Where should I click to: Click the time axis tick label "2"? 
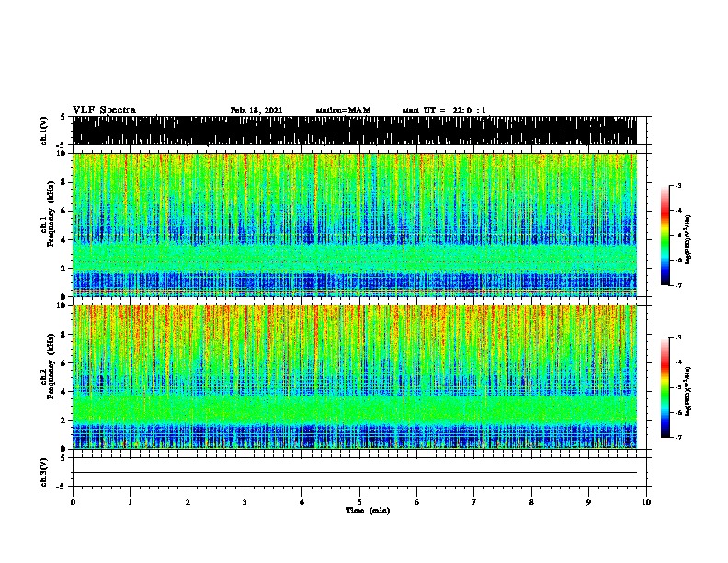188,502
